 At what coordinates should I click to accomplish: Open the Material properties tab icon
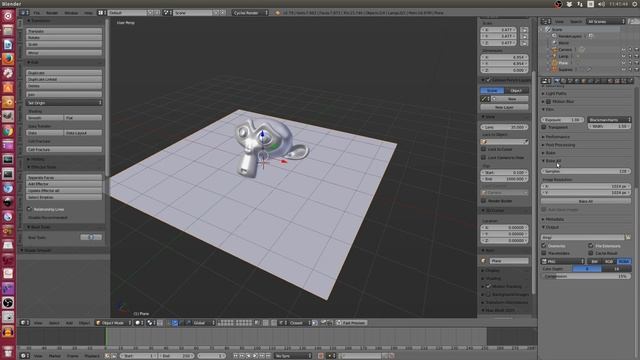[x=611, y=81]
